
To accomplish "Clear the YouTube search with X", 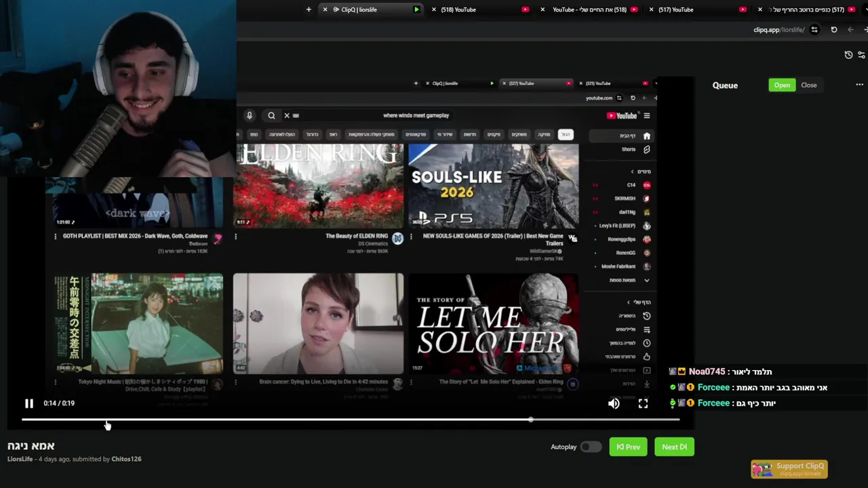I will click(x=287, y=116).
